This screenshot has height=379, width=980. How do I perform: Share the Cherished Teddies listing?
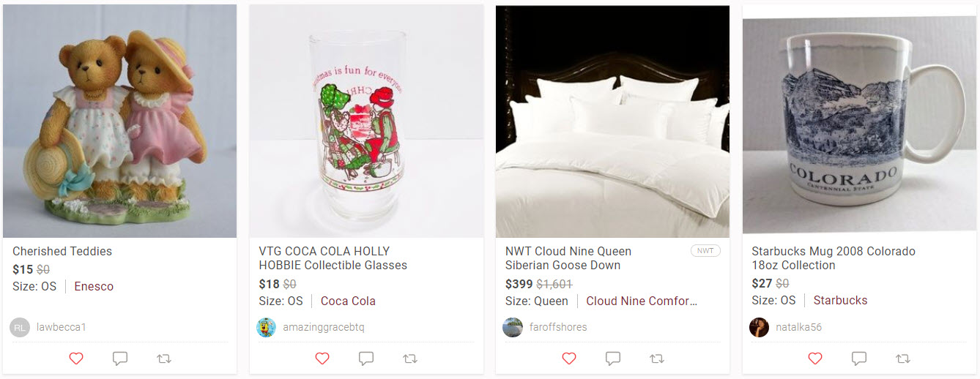(164, 359)
